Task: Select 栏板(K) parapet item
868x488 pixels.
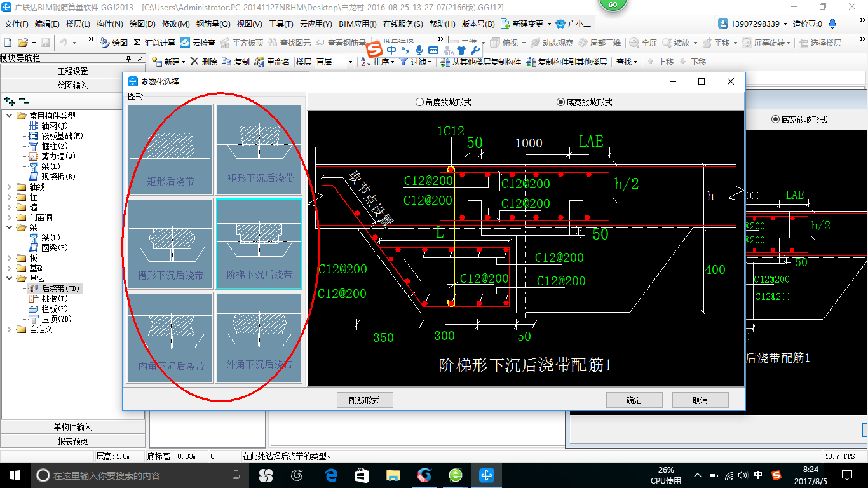Action: coord(48,309)
